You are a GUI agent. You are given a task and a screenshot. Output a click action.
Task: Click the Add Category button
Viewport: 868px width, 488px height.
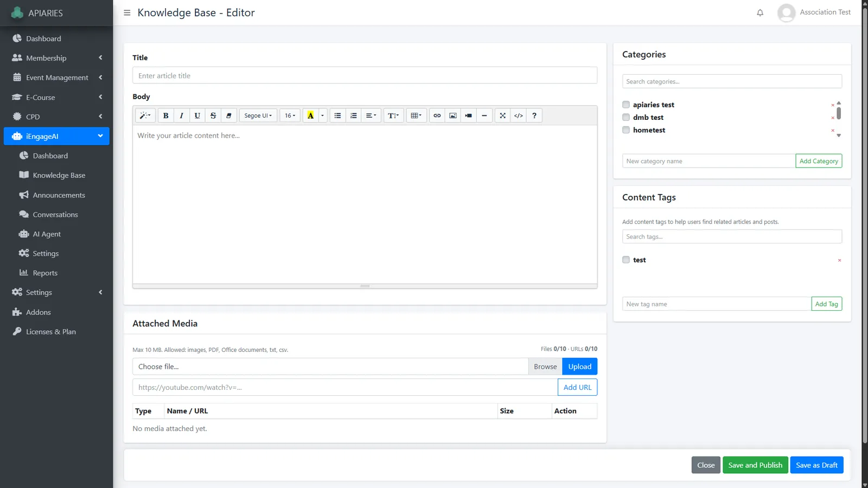pos(819,161)
